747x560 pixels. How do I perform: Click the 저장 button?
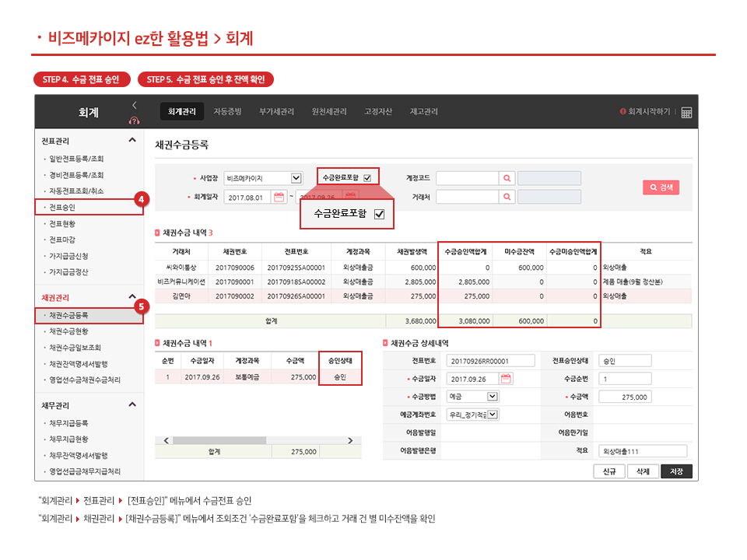676,471
